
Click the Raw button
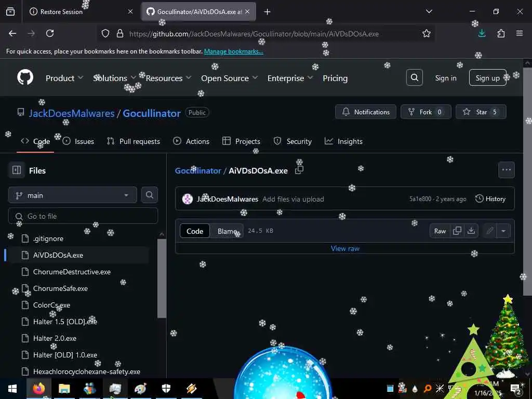pos(440,231)
